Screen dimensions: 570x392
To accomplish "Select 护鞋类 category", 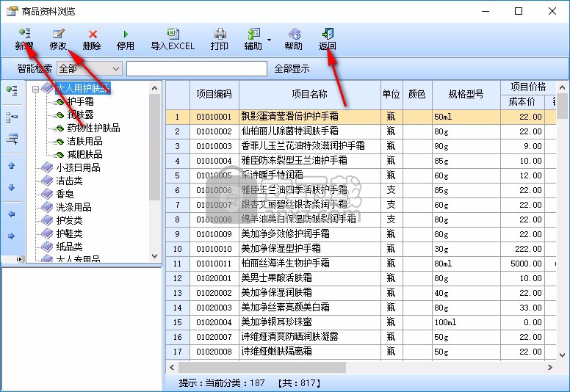I will point(69,233).
